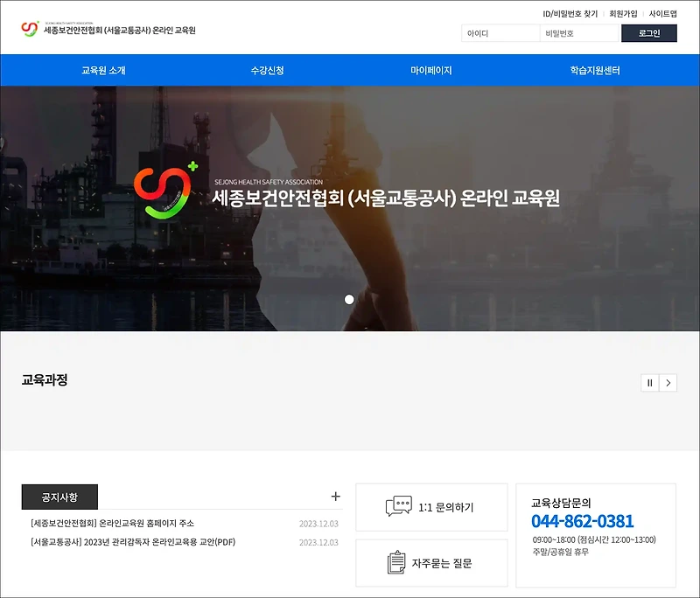Viewport: 700px width, 598px height.
Task: Click the 아이디 input field
Action: [499, 32]
